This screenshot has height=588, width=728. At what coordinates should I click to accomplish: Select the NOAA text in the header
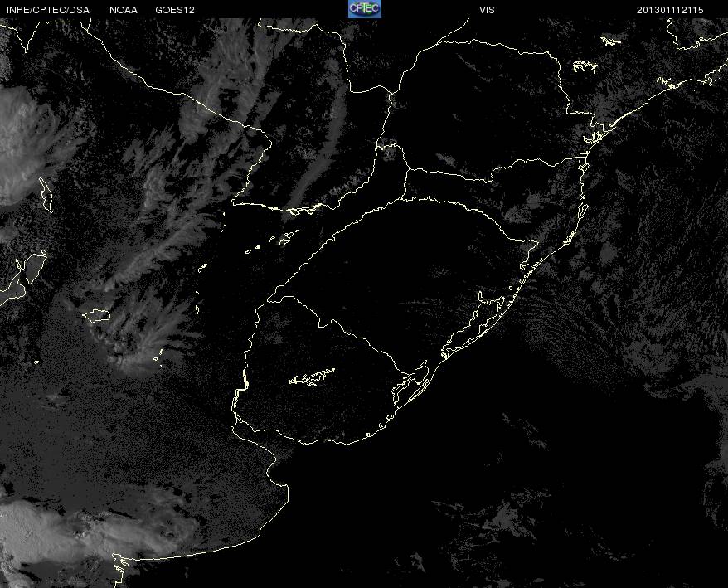pyautogui.click(x=124, y=9)
